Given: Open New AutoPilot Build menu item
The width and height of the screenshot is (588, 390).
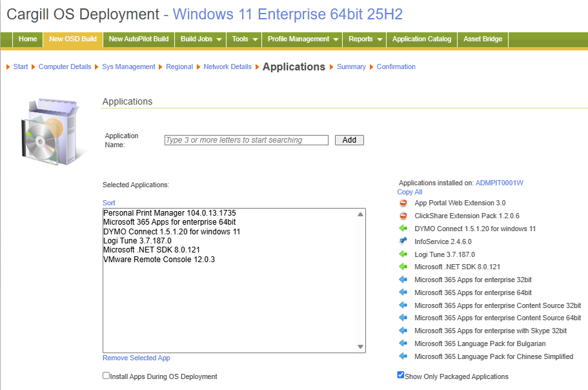Looking at the screenshot, I should point(139,39).
